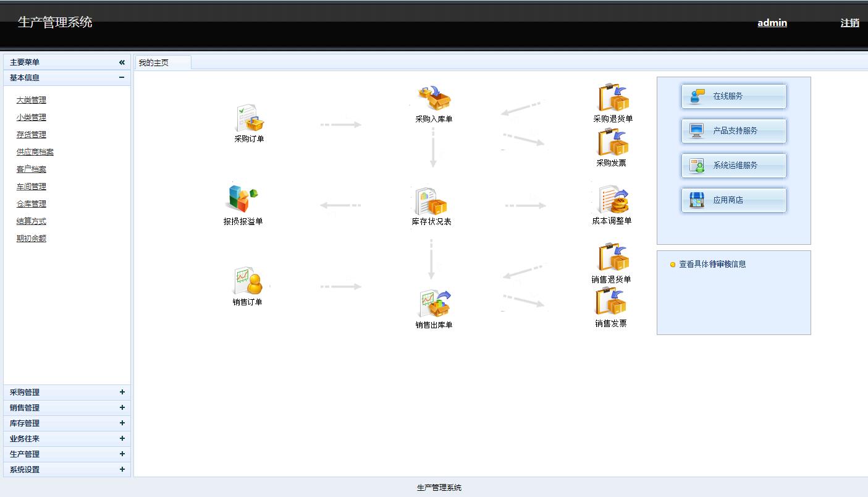Click the 在线服务 button
This screenshot has height=497, width=868.
(733, 96)
